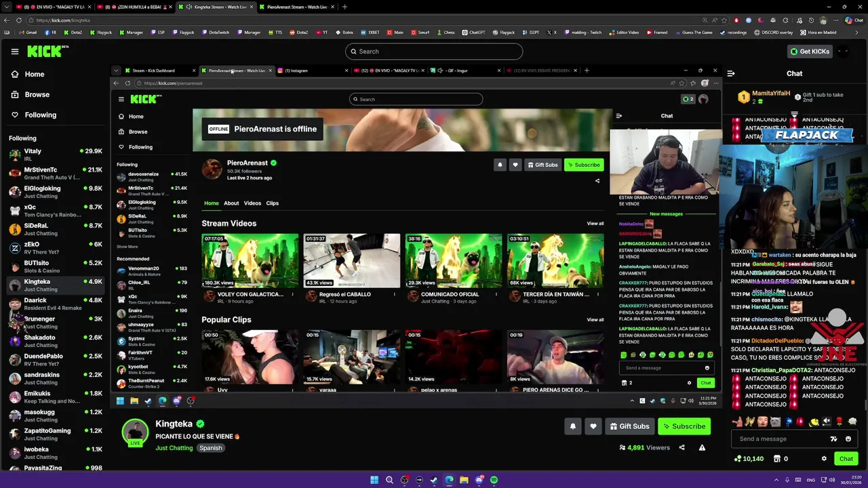Go back with browser back arrow
The image size is (868, 488).
[x=6, y=20]
